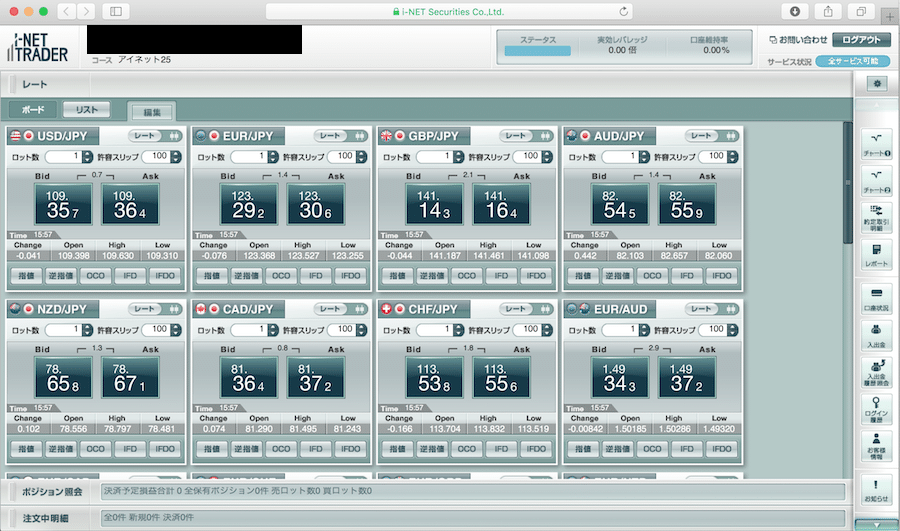The height and width of the screenshot is (531, 900).
Task: Open the Safari downloads icon
Action: pyautogui.click(x=795, y=11)
